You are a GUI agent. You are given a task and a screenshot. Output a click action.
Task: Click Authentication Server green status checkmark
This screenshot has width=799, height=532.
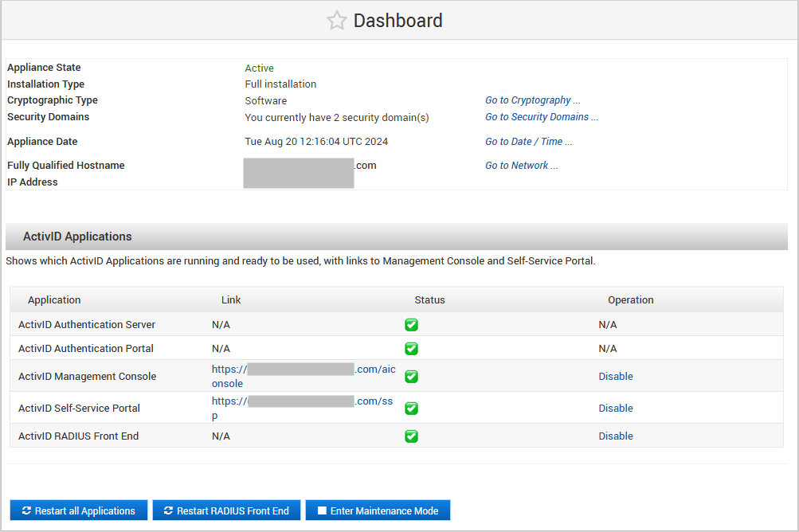click(x=411, y=325)
